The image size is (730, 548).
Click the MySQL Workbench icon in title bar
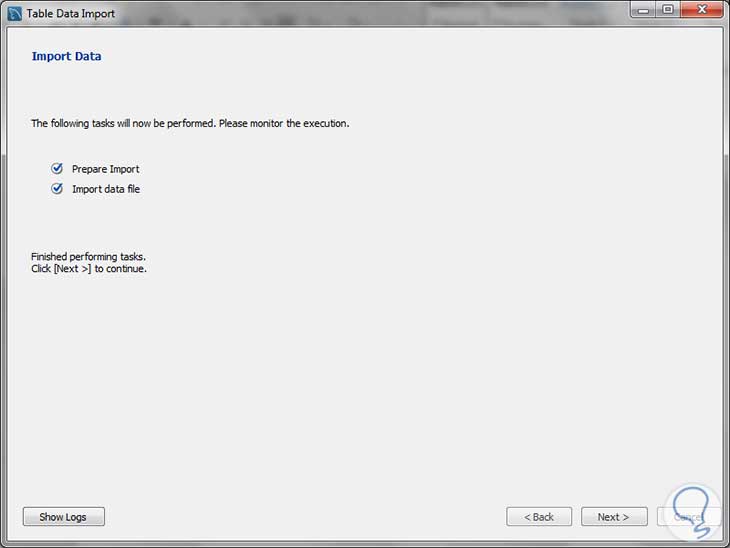coord(14,13)
